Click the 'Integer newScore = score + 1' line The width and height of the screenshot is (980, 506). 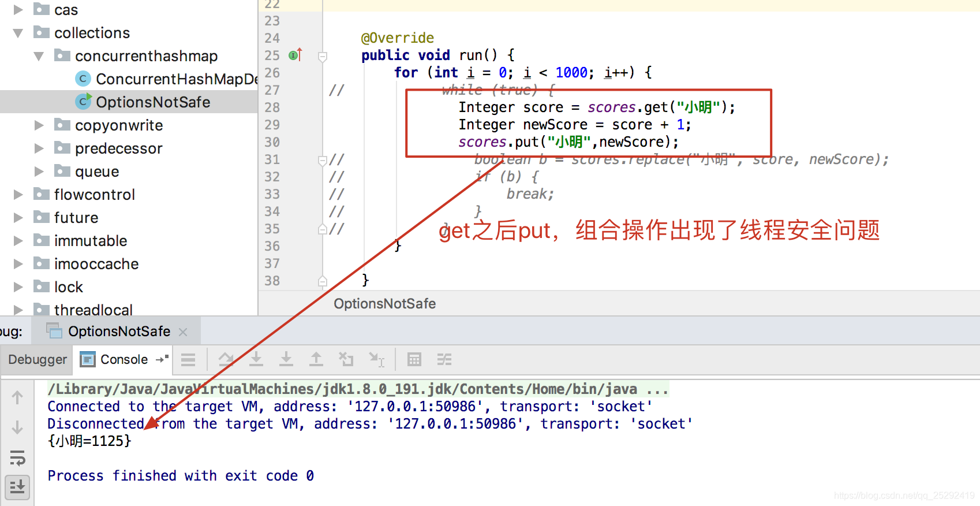[575, 125]
